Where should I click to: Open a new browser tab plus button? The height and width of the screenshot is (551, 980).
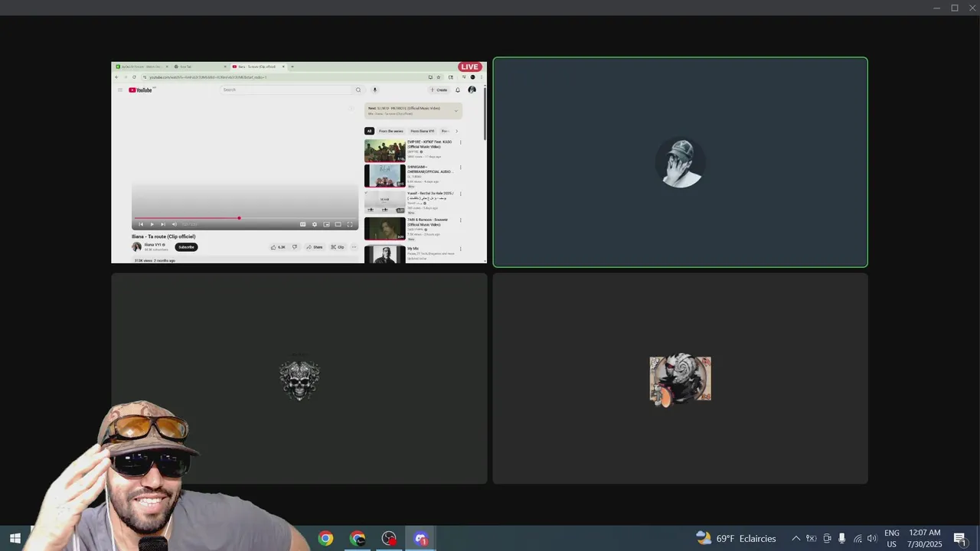pyautogui.click(x=292, y=67)
